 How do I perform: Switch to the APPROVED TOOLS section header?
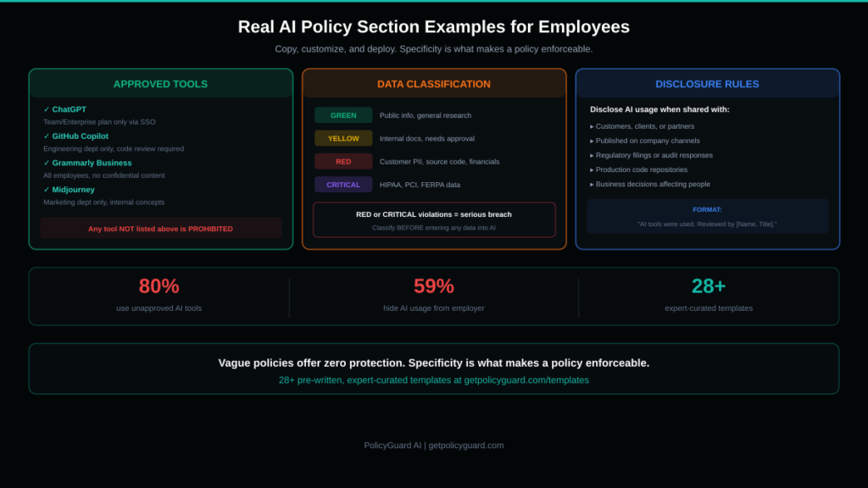point(160,84)
